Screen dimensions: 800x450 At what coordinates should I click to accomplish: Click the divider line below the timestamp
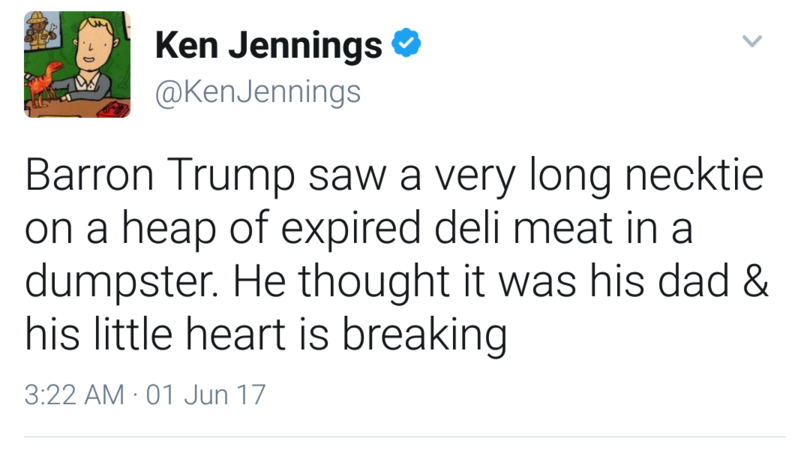click(x=400, y=436)
